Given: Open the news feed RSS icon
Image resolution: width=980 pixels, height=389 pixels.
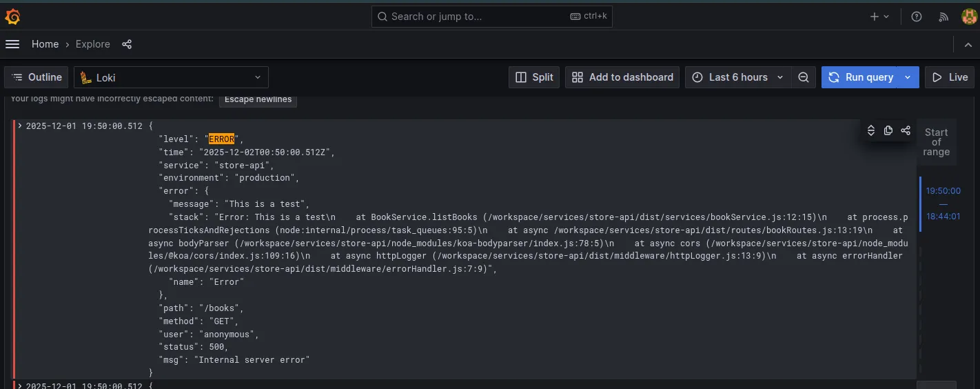Looking at the screenshot, I should (944, 17).
